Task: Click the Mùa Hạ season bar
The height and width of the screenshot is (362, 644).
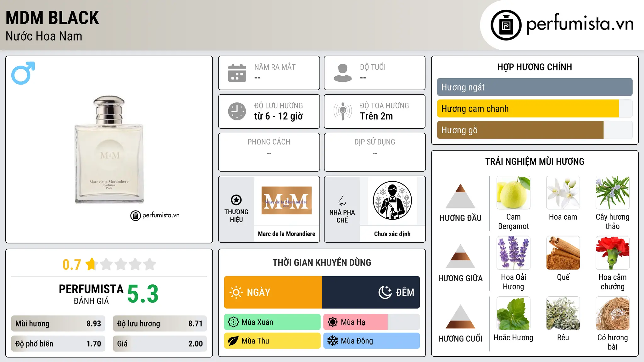Action: pos(372,322)
